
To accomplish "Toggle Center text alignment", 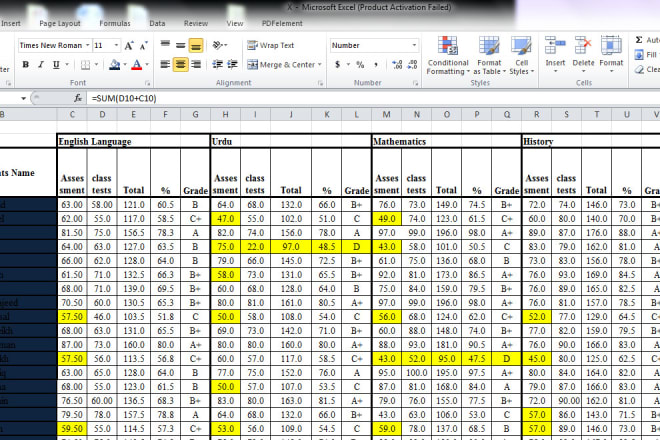I will (x=180, y=64).
